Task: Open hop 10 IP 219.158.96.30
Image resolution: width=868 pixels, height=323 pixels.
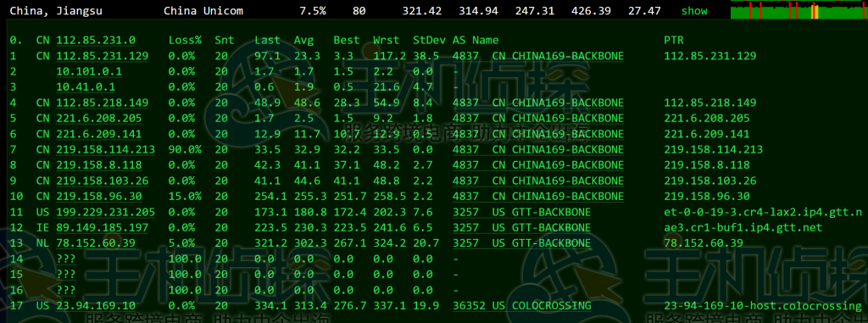Action: click(99, 197)
